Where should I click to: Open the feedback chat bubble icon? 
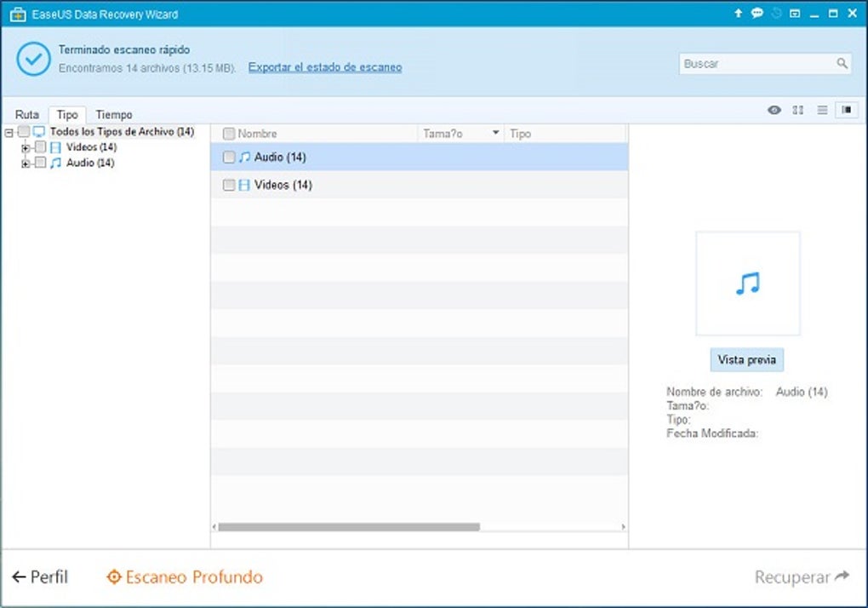point(757,14)
